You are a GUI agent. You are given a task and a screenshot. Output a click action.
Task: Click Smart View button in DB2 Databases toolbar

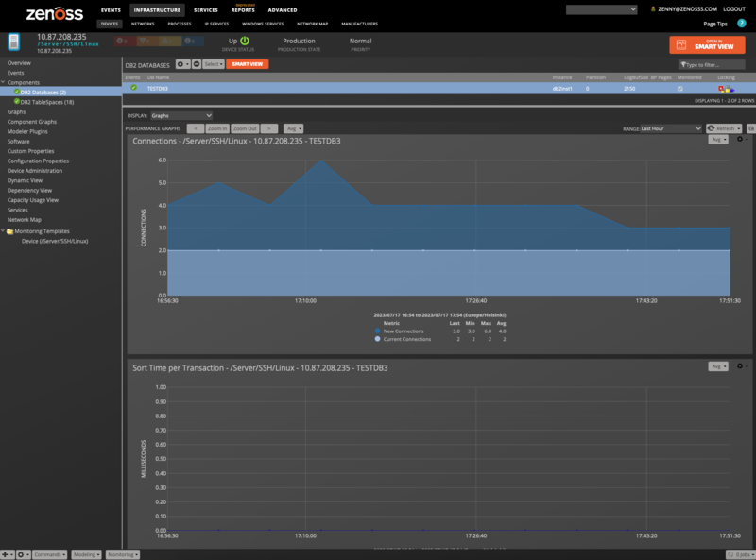(248, 64)
